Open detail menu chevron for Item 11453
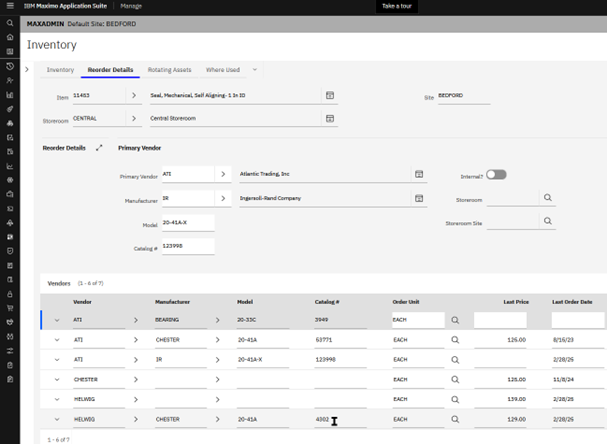 pyautogui.click(x=134, y=95)
